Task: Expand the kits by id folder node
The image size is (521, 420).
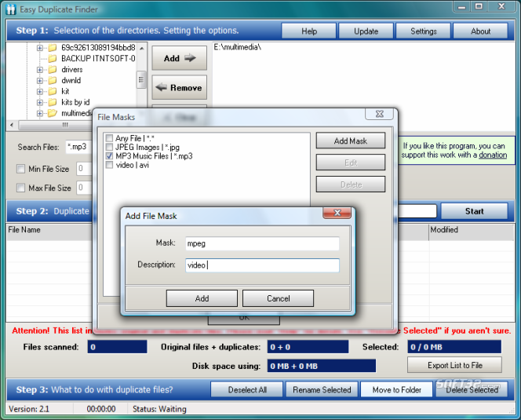Action: coord(40,102)
